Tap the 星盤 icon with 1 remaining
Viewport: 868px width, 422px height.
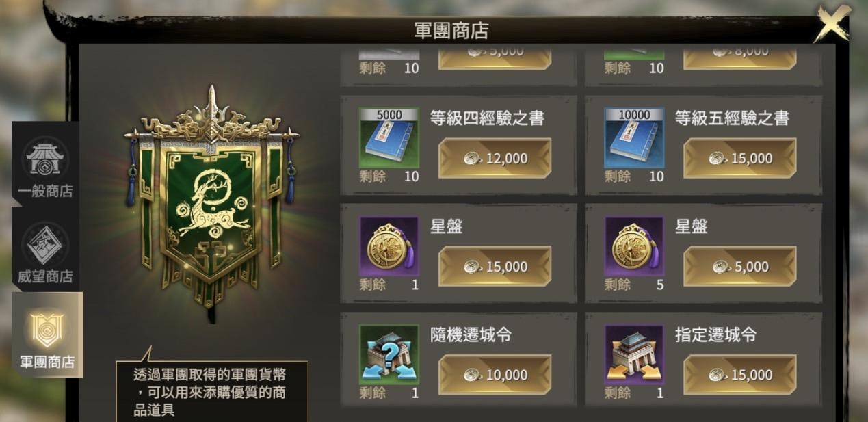click(x=389, y=246)
